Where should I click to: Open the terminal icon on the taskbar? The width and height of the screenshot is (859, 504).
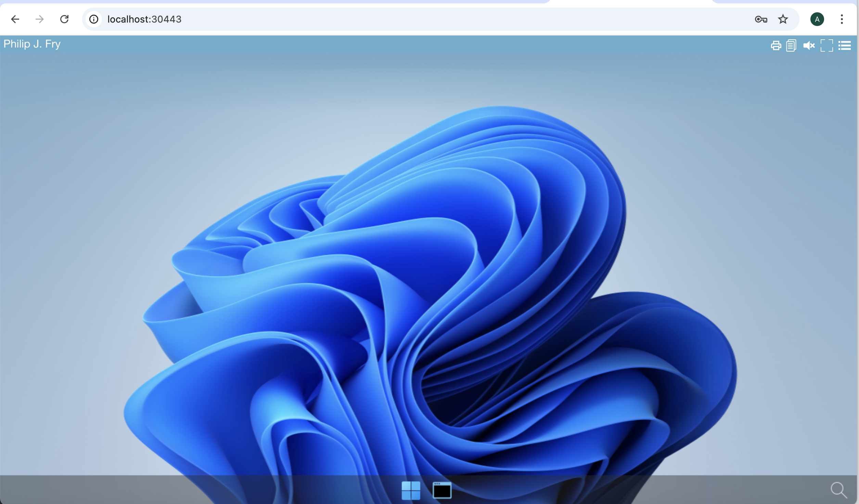[x=441, y=490]
